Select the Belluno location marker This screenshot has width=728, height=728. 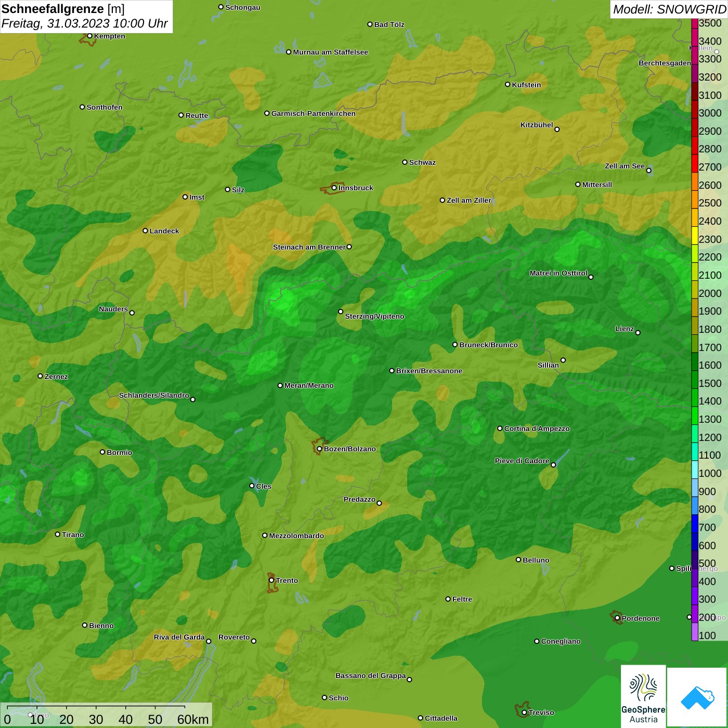click(x=518, y=560)
